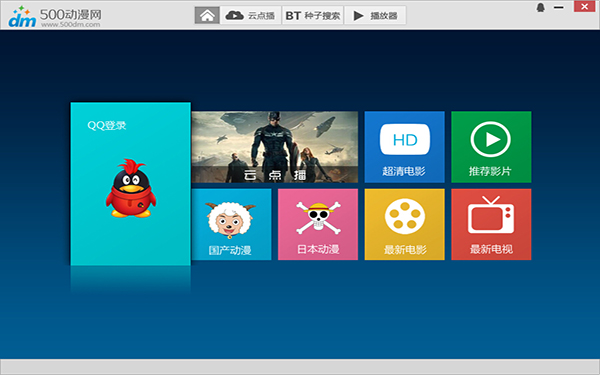The height and width of the screenshot is (375, 600).
Task: Open the 最新电影 film reel tile
Action: 404,224
